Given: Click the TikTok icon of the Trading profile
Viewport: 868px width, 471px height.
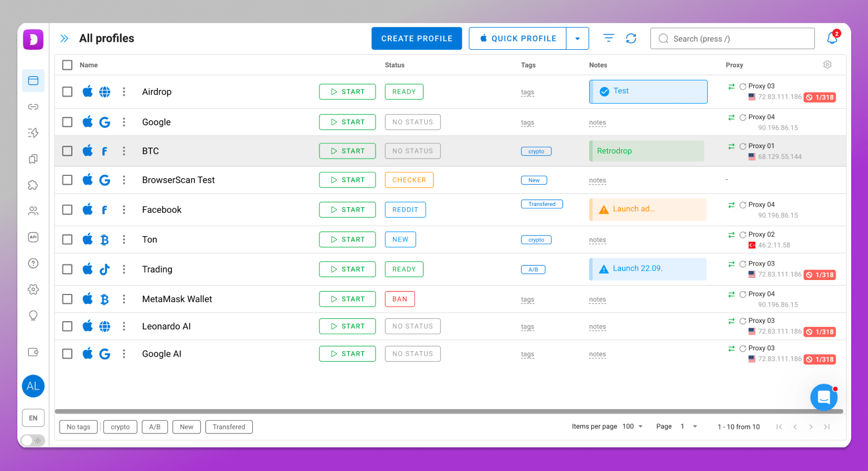Looking at the screenshot, I should coord(105,269).
